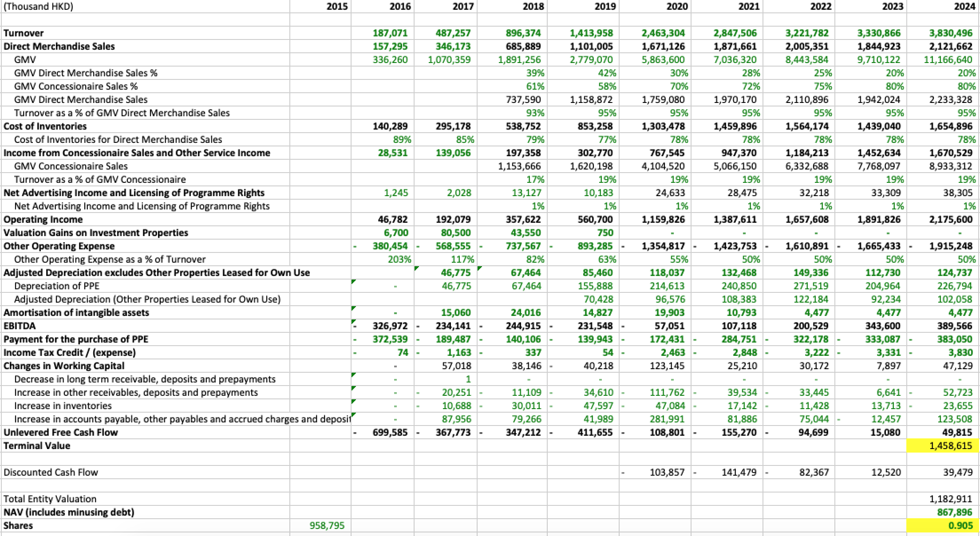This screenshot has height=536, width=980.
Task: Click Net Advertising Income value 1,245
Action: click(396, 193)
